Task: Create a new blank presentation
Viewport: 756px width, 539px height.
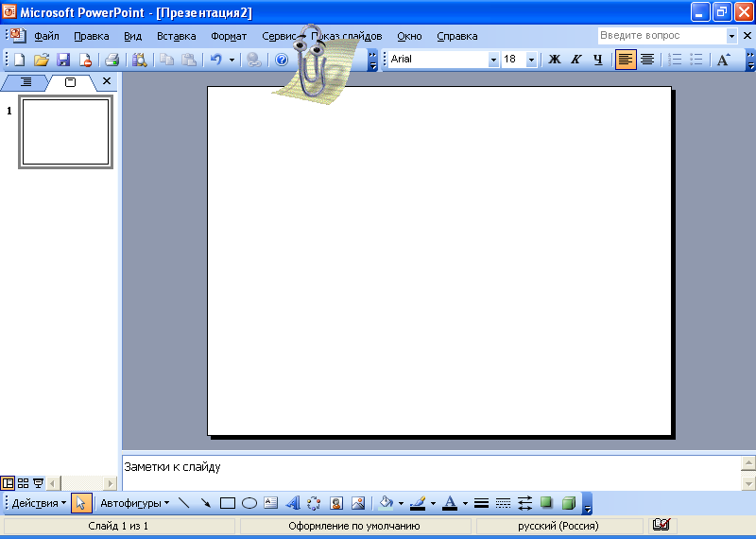Action: 19,60
